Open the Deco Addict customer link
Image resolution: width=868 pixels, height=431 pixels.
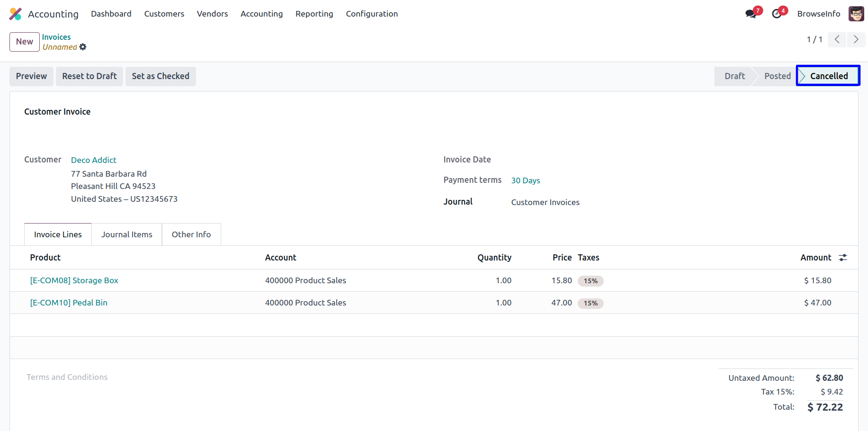[94, 160]
